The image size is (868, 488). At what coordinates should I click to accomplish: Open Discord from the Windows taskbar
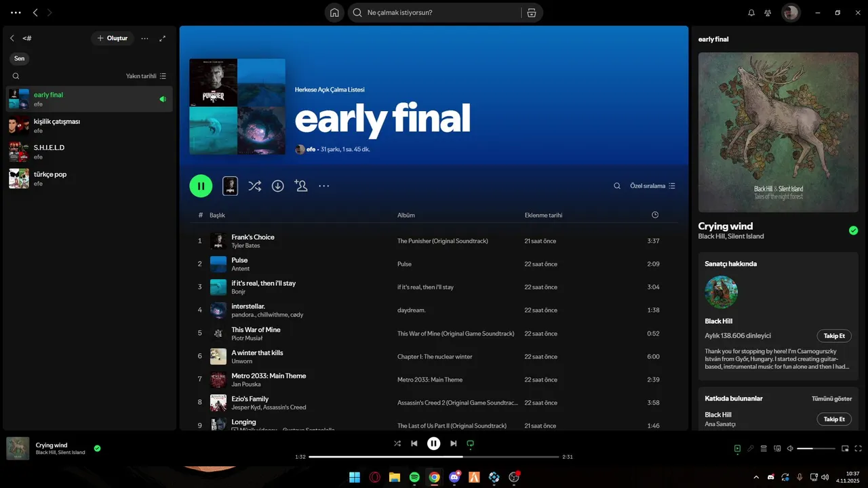pos(454,477)
